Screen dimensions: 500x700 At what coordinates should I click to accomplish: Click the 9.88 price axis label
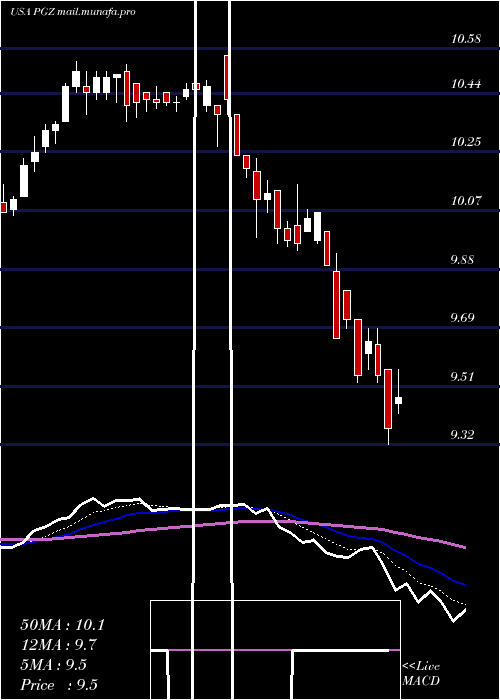point(462,260)
